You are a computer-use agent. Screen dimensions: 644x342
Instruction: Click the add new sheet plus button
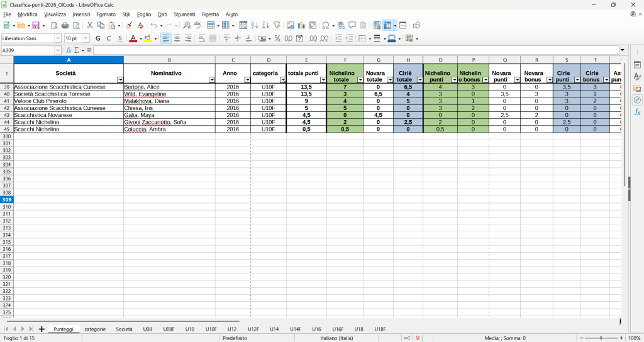tap(42, 329)
